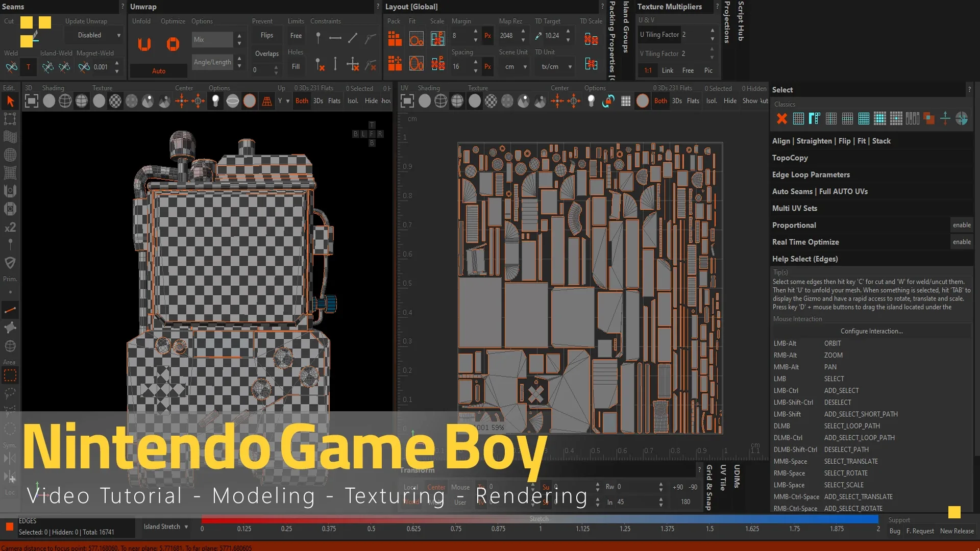Image resolution: width=980 pixels, height=551 pixels.
Task: Select the Magnet-Weld scissors icon
Action: click(83, 66)
